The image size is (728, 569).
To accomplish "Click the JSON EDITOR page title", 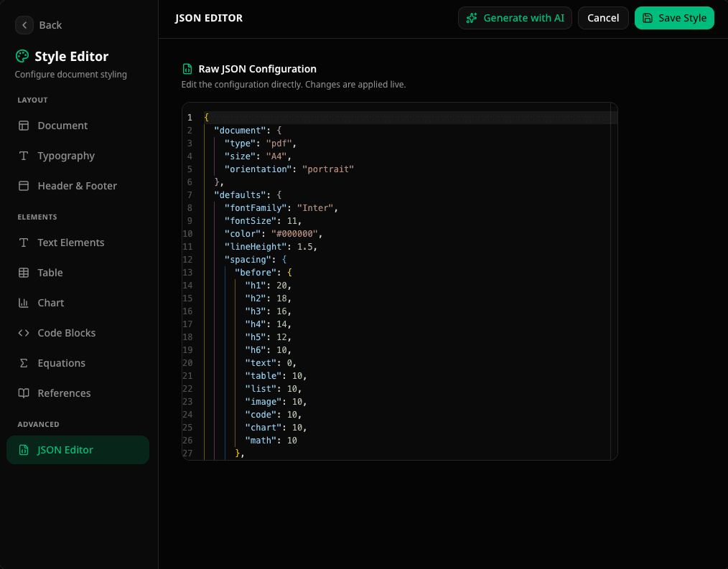I will coord(208,18).
